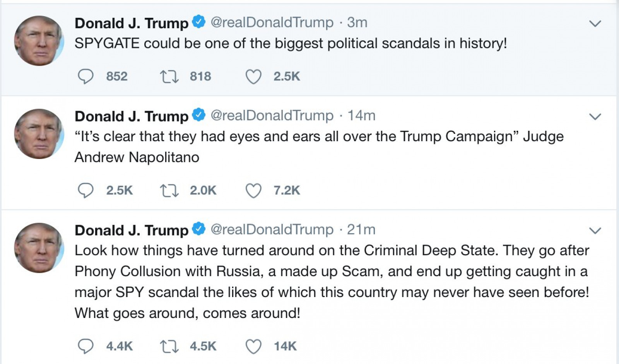Click the verified badge on the 14m tweet
Image resolution: width=619 pixels, height=364 pixels.
pos(199,115)
